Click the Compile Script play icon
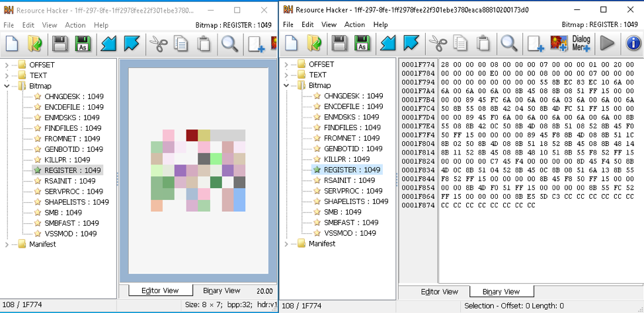Viewport: 644px width, 313px height. click(x=607, y=44)
